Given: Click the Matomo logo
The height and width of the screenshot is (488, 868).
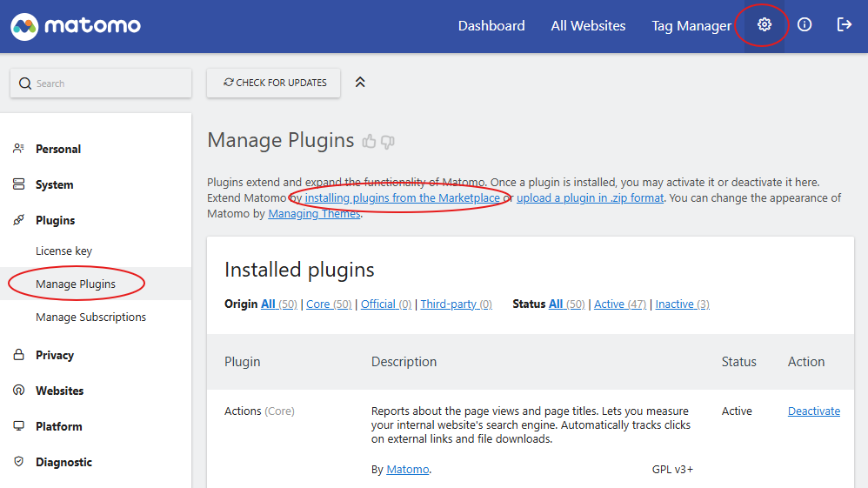Looking at the screenshot, I should tap(76, 26).
